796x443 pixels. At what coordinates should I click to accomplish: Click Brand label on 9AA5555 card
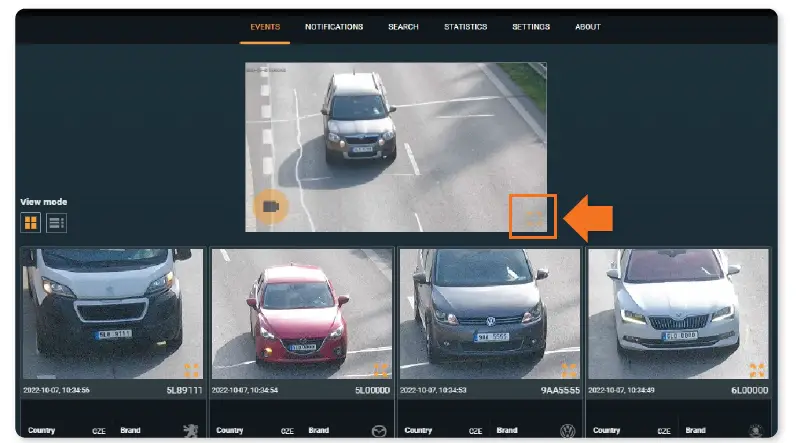pos(507,430)
